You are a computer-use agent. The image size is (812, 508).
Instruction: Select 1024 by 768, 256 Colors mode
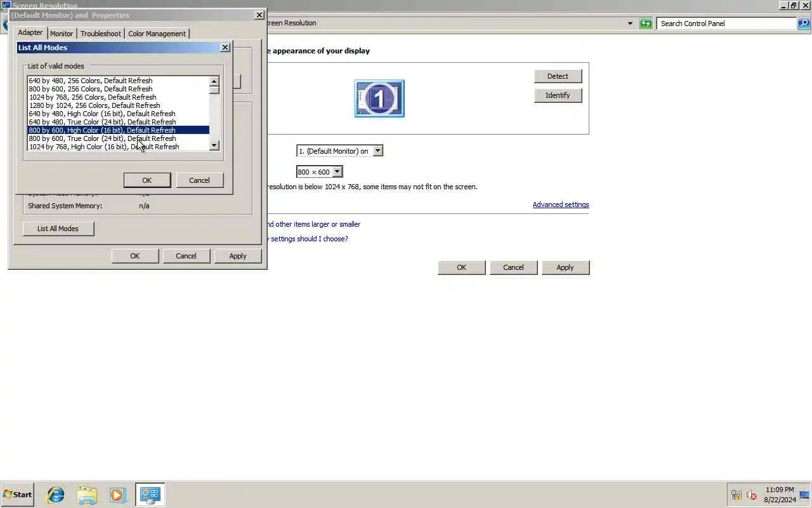118,97
